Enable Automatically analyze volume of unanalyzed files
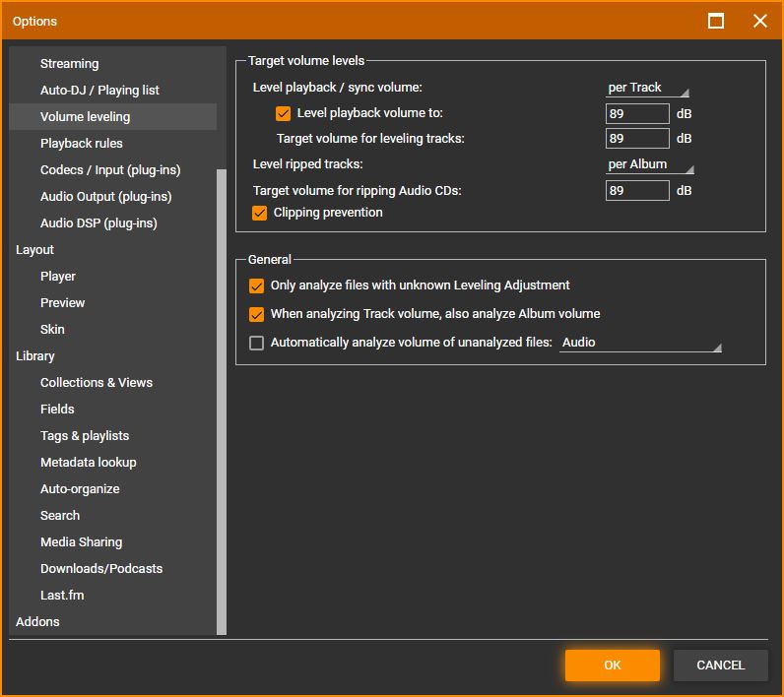Image resolution: width=784 pixels, height=697 pixels. (257, 343)
